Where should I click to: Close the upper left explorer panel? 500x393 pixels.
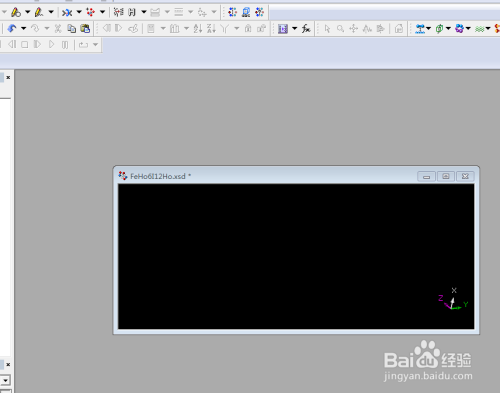8,77
